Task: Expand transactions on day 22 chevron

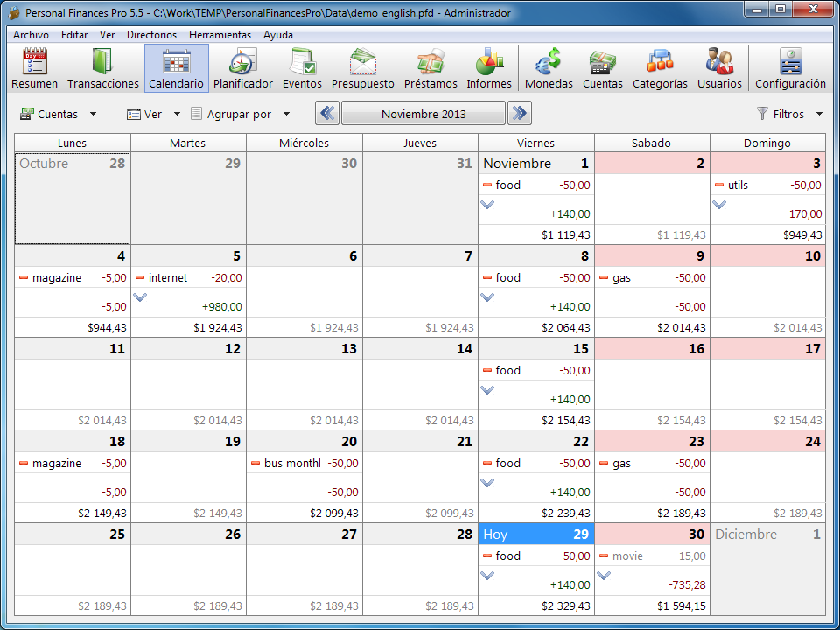Action: (487, 482)
